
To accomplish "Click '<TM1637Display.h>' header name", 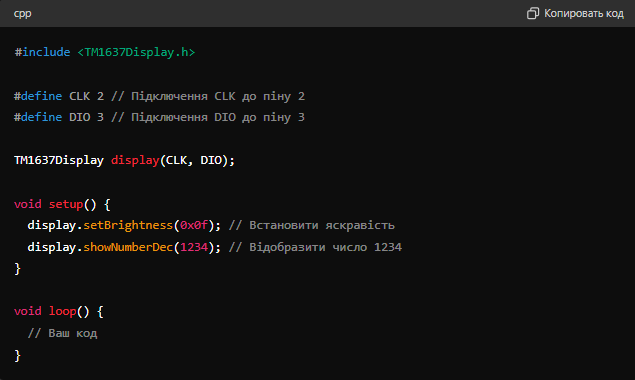I will pyautogui.click(x=136, y=52).
